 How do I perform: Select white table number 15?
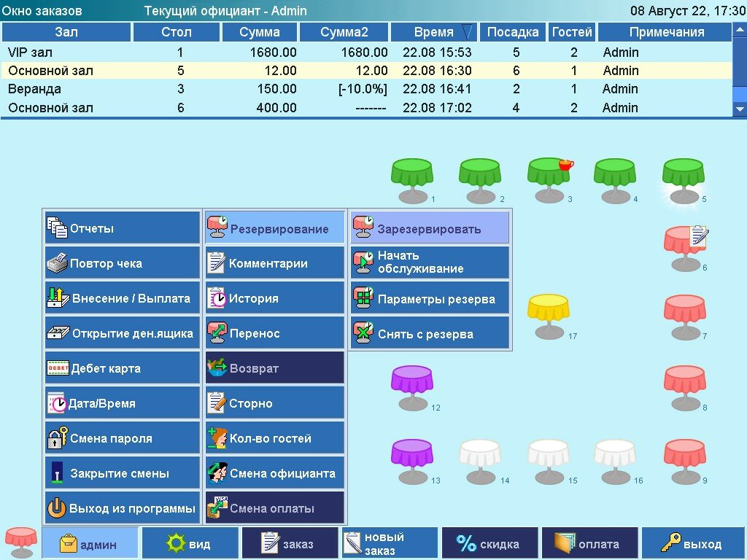click(x=549, y=462)
